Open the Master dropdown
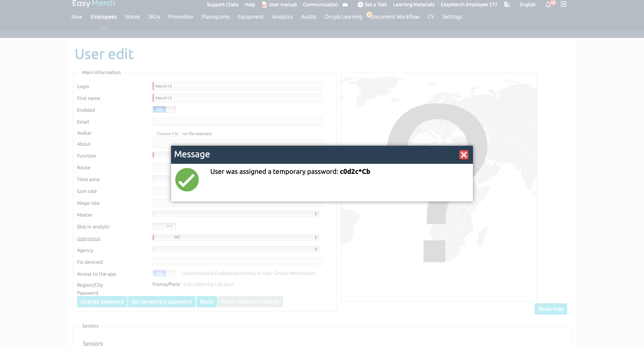644x348 pixels. (236, 214)
